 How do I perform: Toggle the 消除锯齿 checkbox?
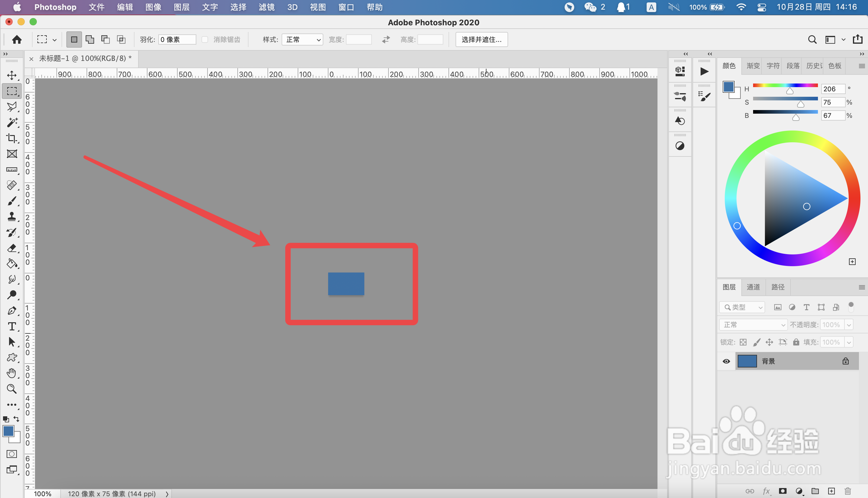pyautogui.click(x=204, y=40)
